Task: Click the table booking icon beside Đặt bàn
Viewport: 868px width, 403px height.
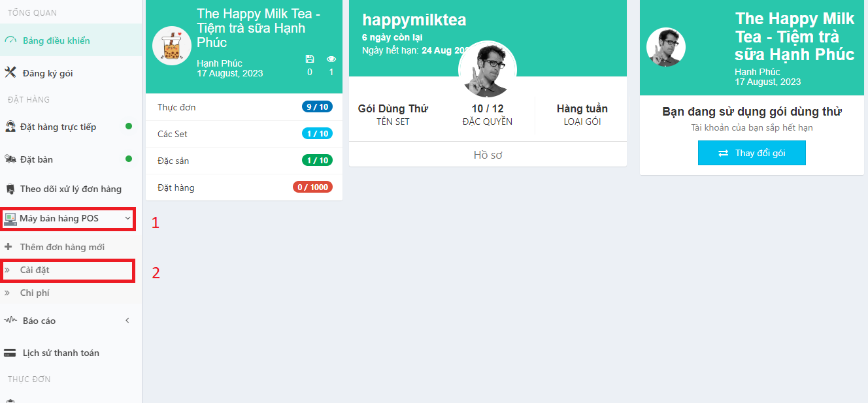Action: point(10,159)
